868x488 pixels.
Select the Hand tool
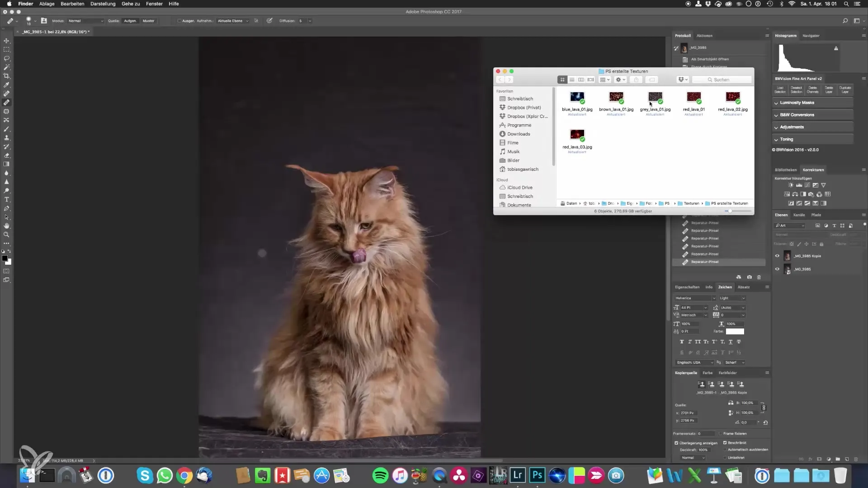[x=6, y=225]
